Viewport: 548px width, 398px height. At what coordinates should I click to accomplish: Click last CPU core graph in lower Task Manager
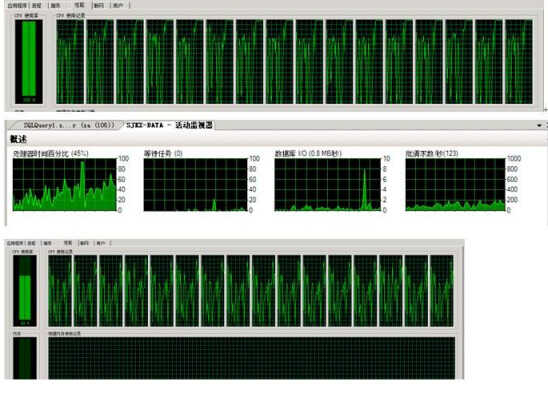tap(442, 291)
